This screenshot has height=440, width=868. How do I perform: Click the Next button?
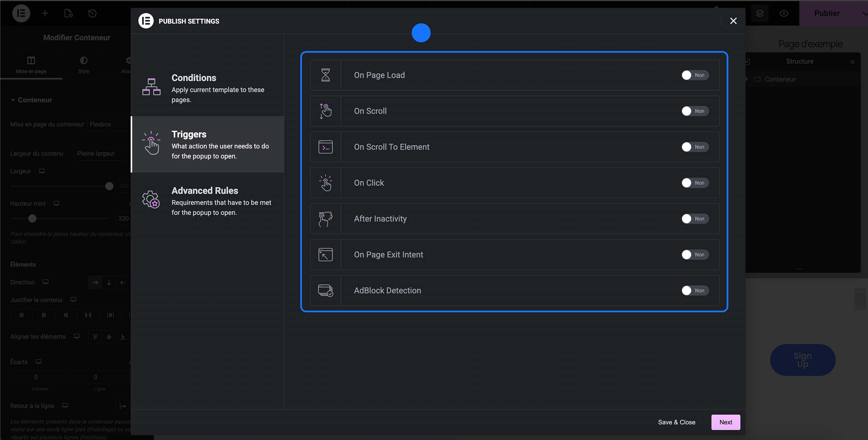725,422
